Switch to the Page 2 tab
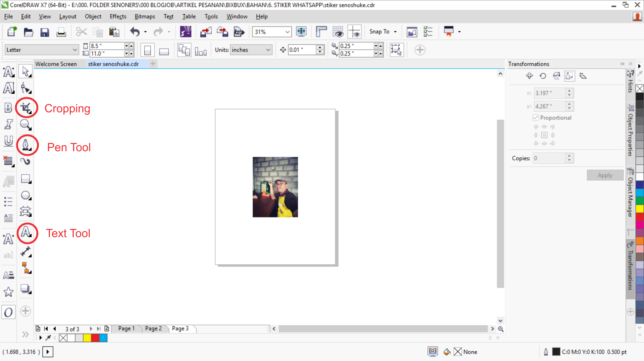The height and width of the screenshot is (361, 644). 153,329
